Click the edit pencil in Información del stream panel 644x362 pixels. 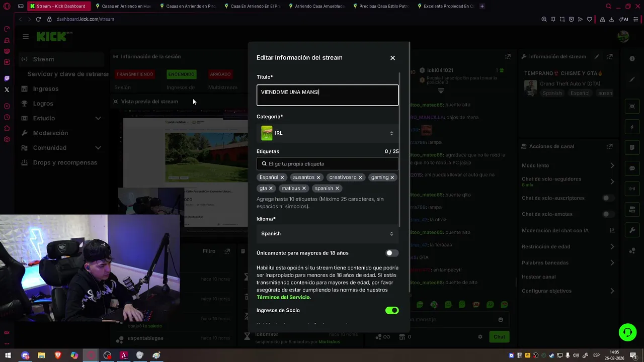[597, 57]
